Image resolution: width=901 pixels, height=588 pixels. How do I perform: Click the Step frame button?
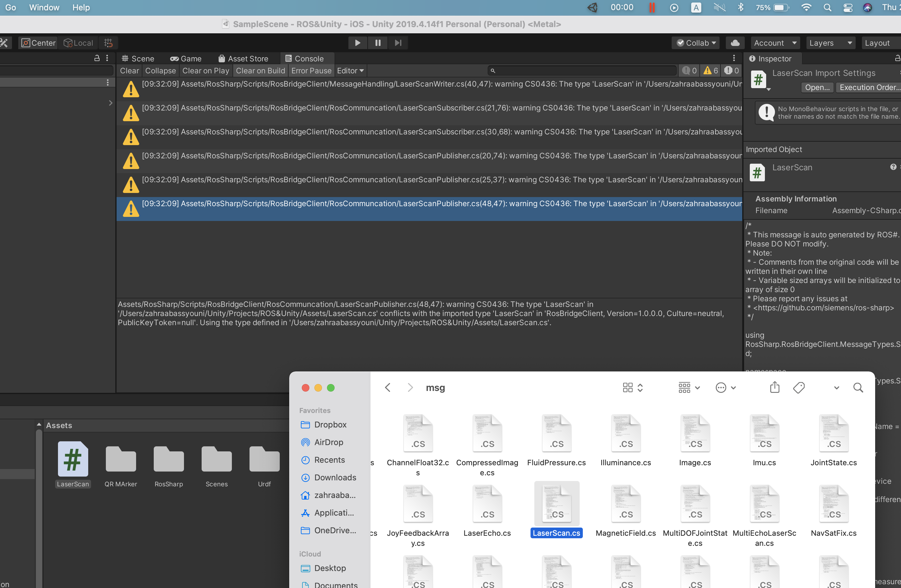coord(398,42)
